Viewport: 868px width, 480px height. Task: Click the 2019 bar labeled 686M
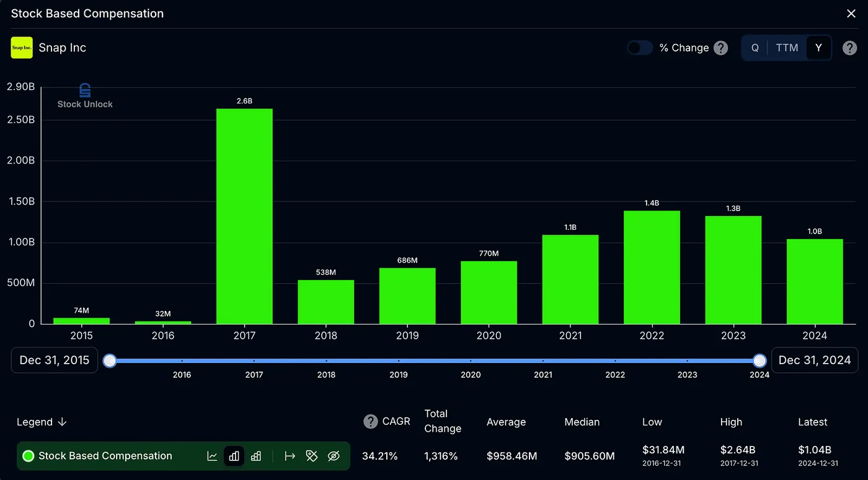click(x=407, y=296)
